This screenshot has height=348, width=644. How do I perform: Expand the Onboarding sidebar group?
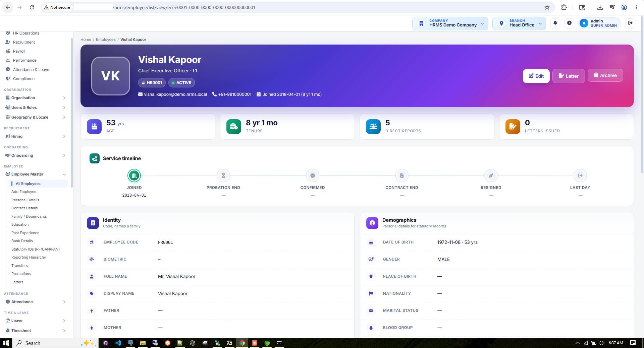(35, 155)
